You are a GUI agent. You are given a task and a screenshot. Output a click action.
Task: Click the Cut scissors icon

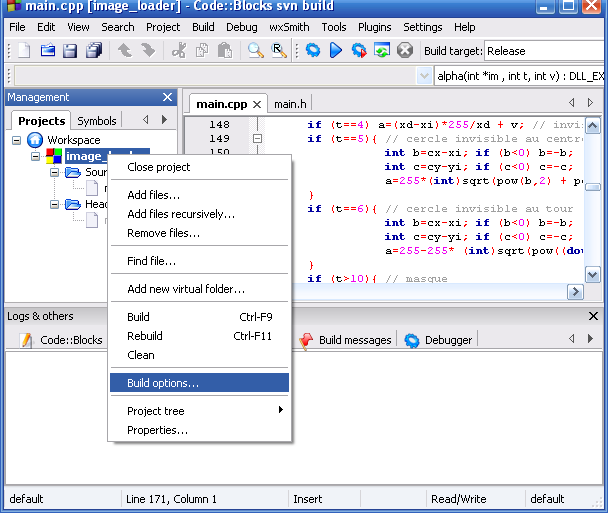tap(179, 50)
